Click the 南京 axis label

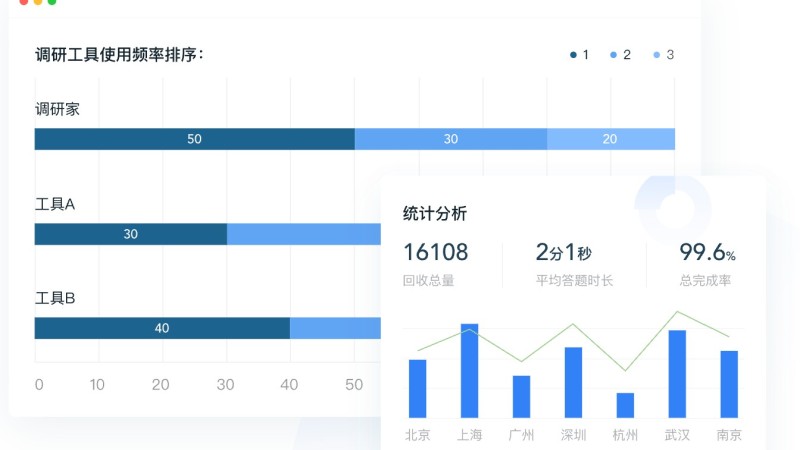pyautogui.click(x=729, y=435)
